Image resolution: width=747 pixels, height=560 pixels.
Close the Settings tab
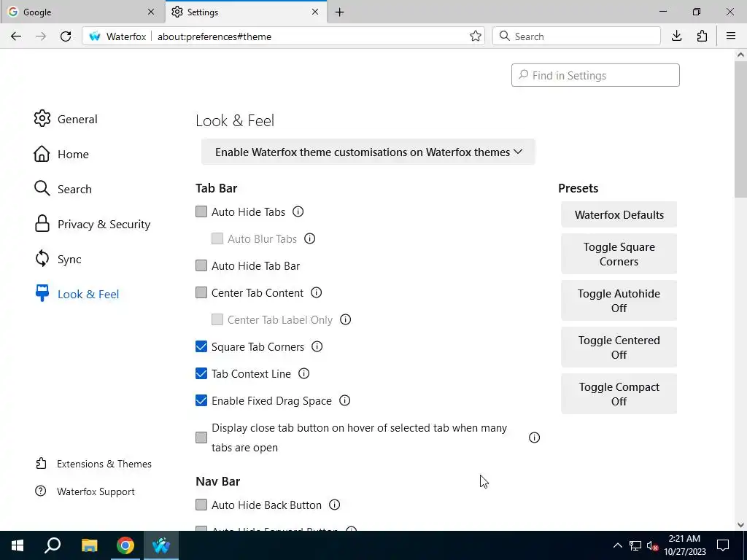point(315,12)
